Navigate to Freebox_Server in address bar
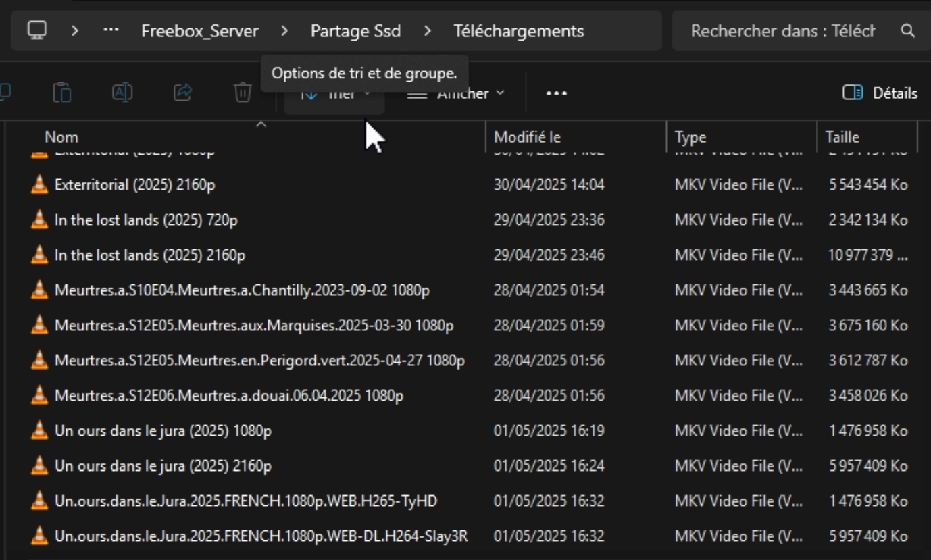This screenshot has width=931, height=560. [x=199, y=31]
